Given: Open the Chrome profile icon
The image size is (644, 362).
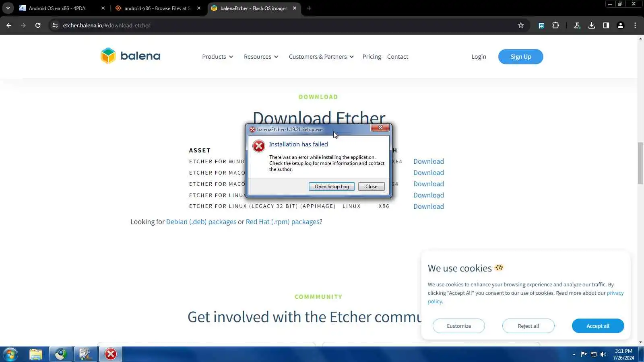Looking at the screenshot, I should 620,25.
